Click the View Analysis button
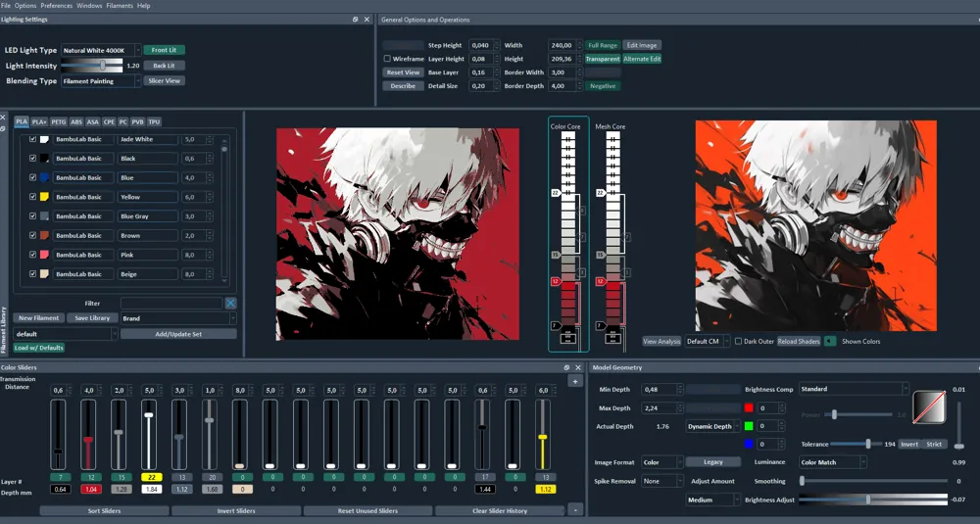Viewport: 980px width, 524px height. click(x=661, y=342)
